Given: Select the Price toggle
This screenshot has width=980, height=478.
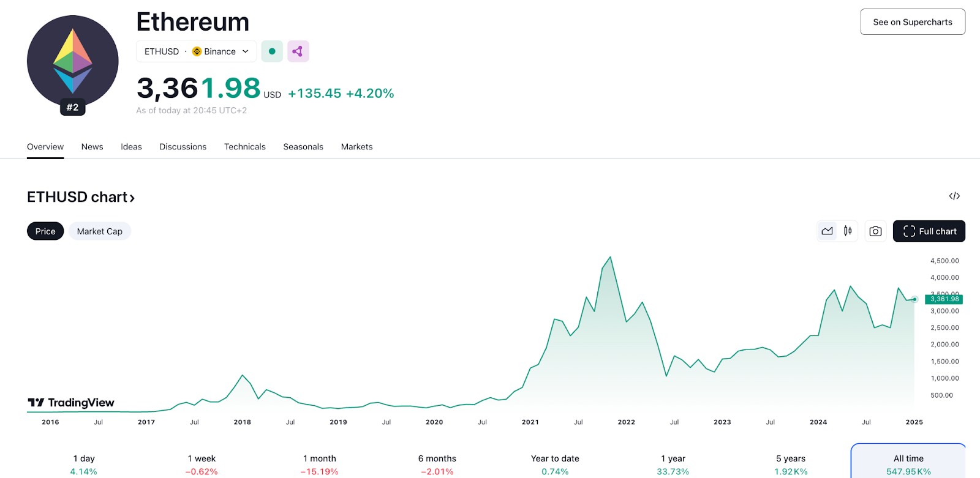Looking at the screenshot, I should (x=45, y=231).
